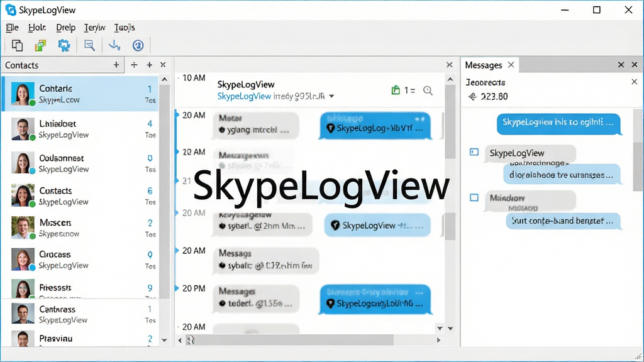Tick the checkbox next to SkypeLogView message

pyautogui.click(x=474, y=152)
